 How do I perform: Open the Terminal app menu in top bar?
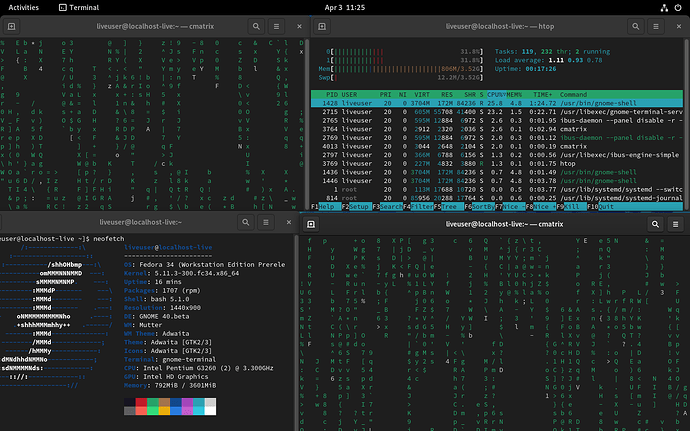(79, 7)
